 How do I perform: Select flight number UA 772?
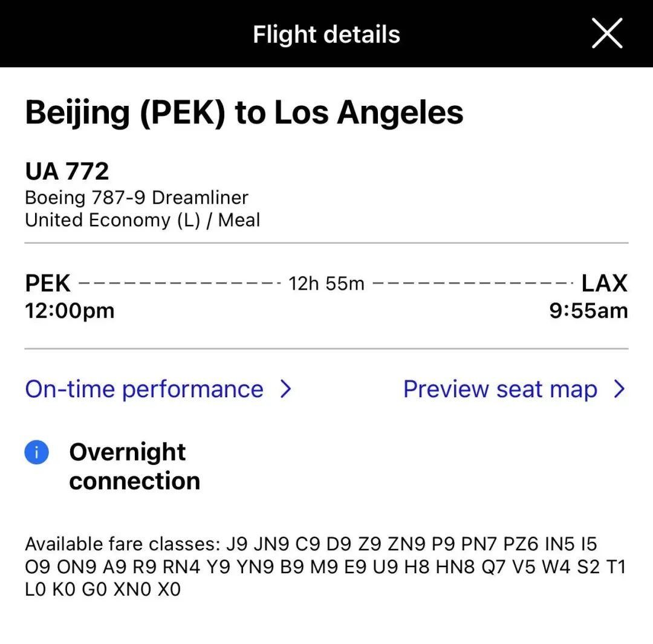pyautogui.click(x=67, y=172)
